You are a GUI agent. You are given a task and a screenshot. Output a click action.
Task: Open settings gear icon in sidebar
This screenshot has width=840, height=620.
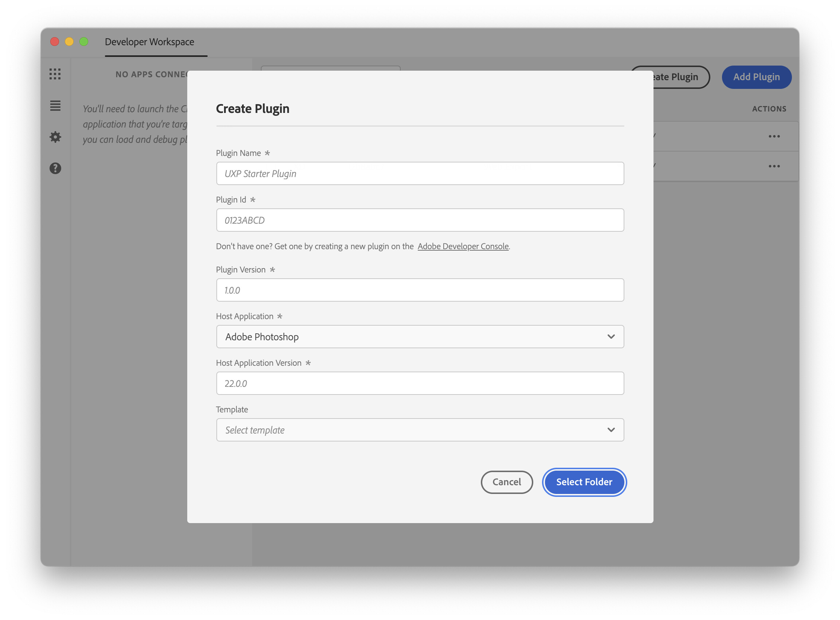tap(55, 137)
